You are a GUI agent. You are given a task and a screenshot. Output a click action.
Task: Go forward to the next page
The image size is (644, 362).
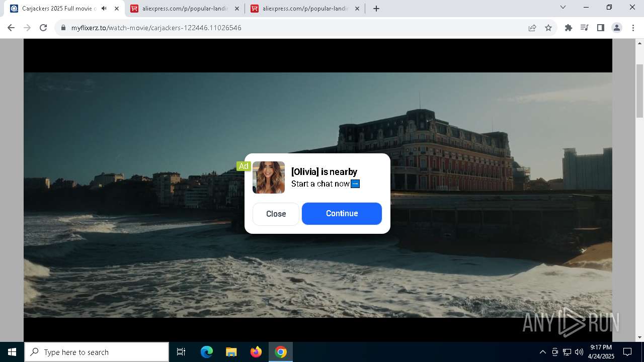[27, 28]
